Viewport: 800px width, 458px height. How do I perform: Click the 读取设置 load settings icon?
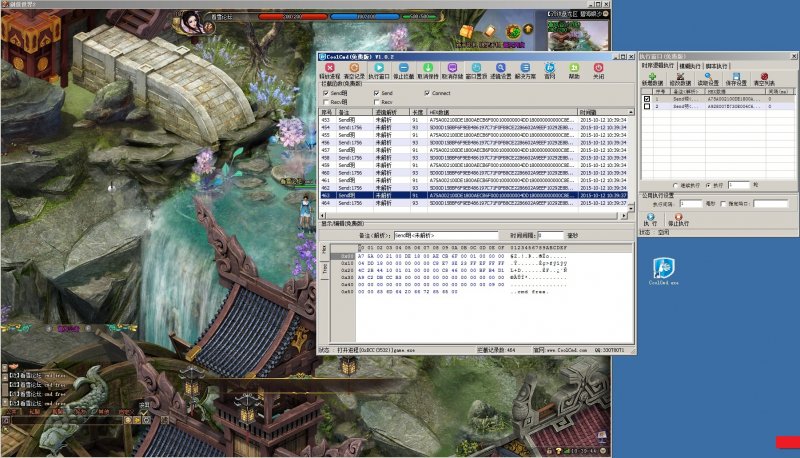click(x=708, y=77)
